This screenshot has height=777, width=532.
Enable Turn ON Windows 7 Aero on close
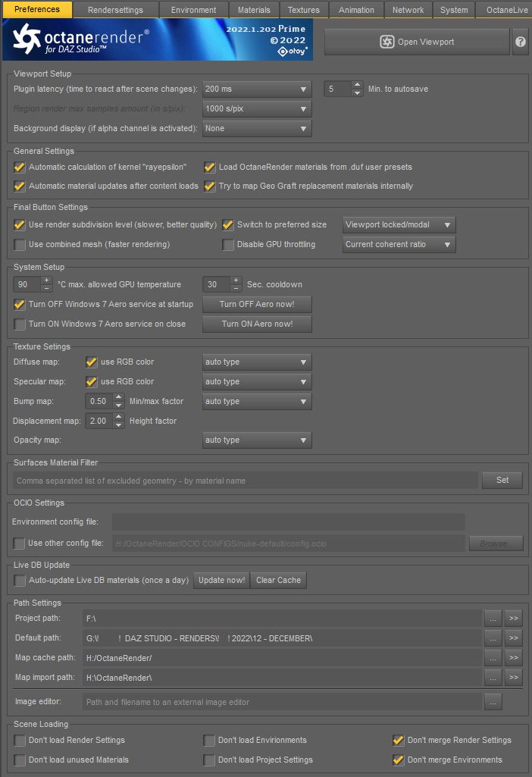19,324
